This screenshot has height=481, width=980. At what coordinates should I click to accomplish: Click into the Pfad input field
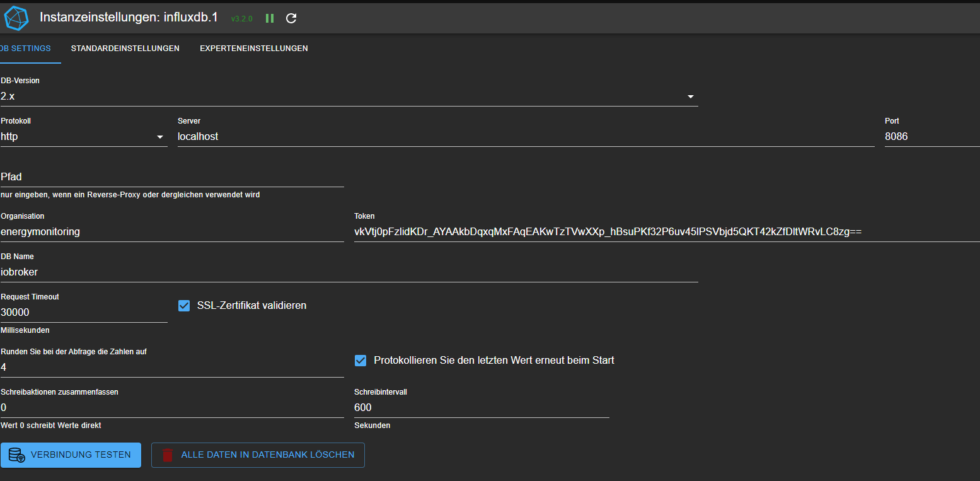pos(172,177)
